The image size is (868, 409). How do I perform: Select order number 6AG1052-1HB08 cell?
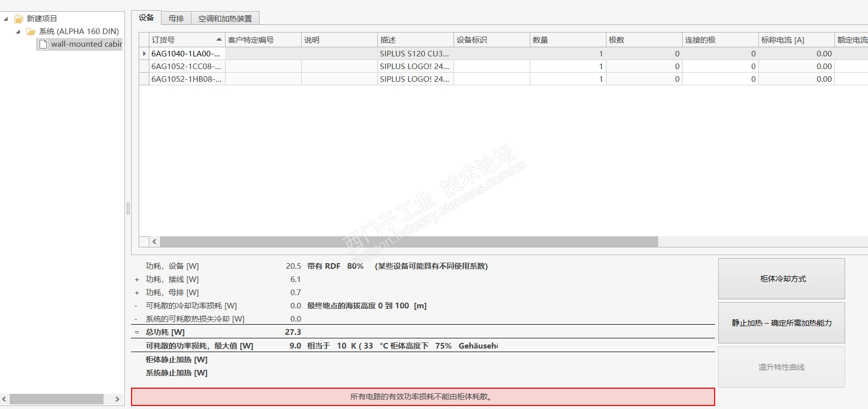click(187, 79)
